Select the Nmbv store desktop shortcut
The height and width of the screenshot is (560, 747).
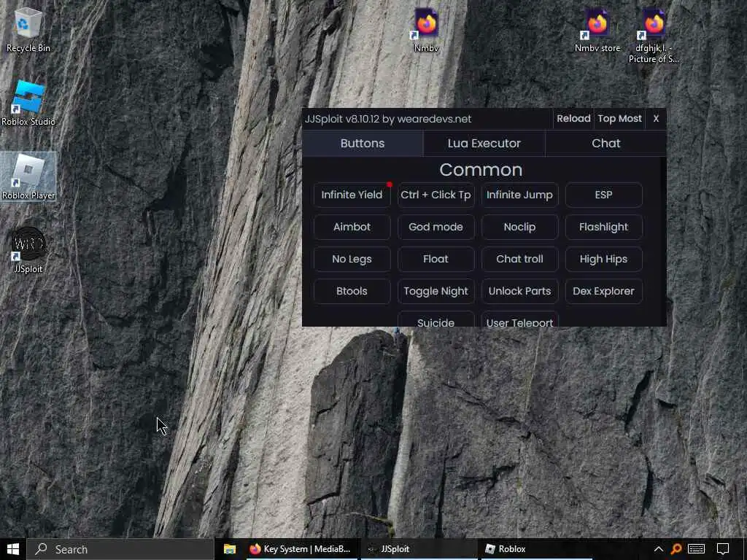(x=597, y=29)
